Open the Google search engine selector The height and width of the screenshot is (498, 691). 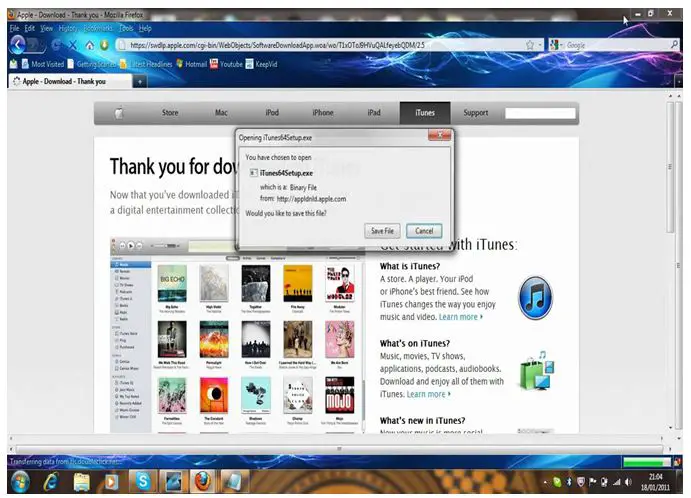coord(557,45)
